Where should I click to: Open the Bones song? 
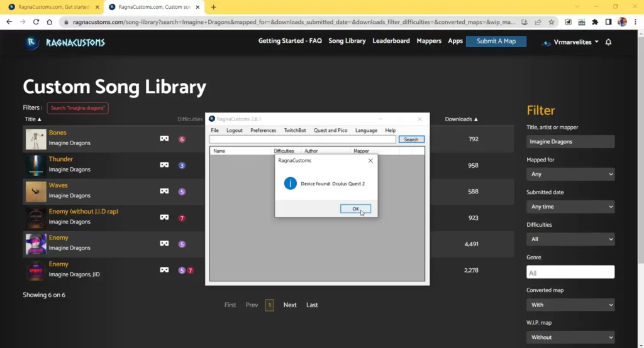[x=57, y=133]
